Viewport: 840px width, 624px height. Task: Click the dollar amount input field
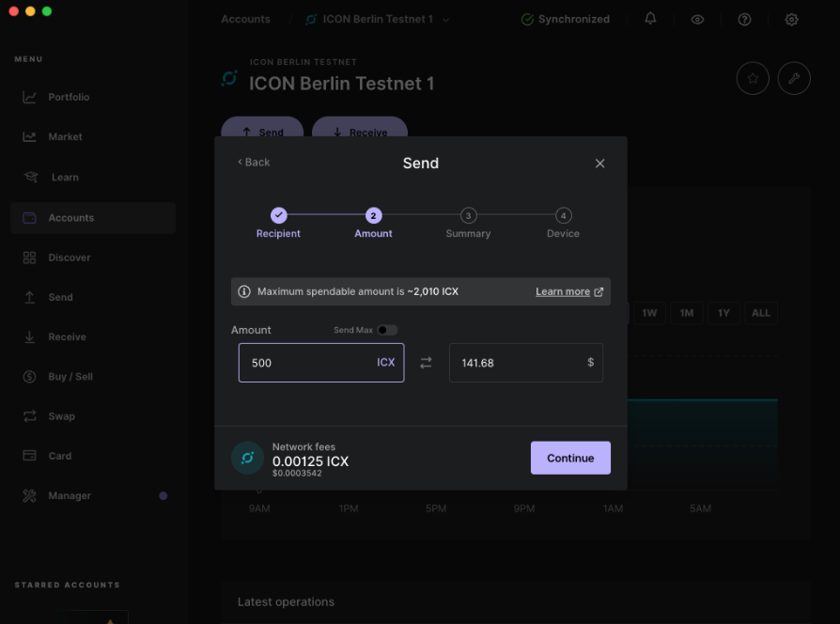point(517,363)
